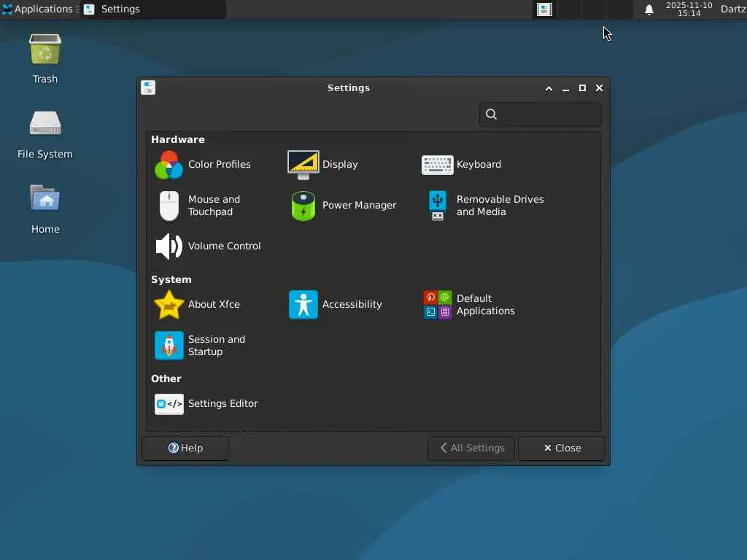
Task: Click the All Settings back button
Action: (x=471, y=448)
